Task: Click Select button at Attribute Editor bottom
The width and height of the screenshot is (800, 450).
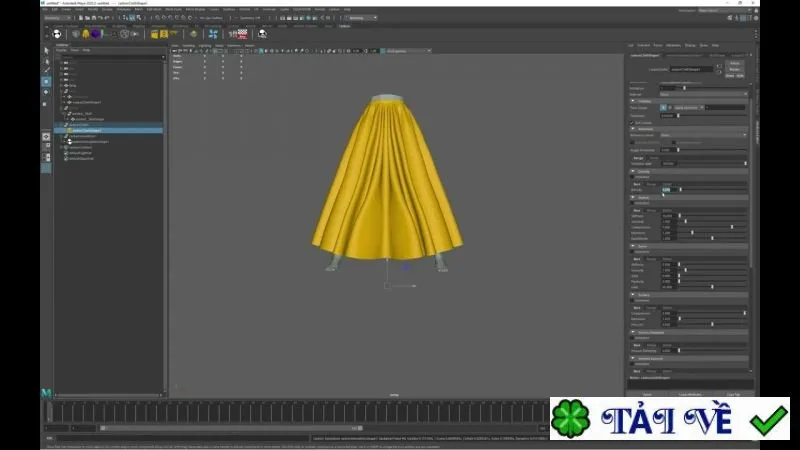Action: tap(647, 394)
